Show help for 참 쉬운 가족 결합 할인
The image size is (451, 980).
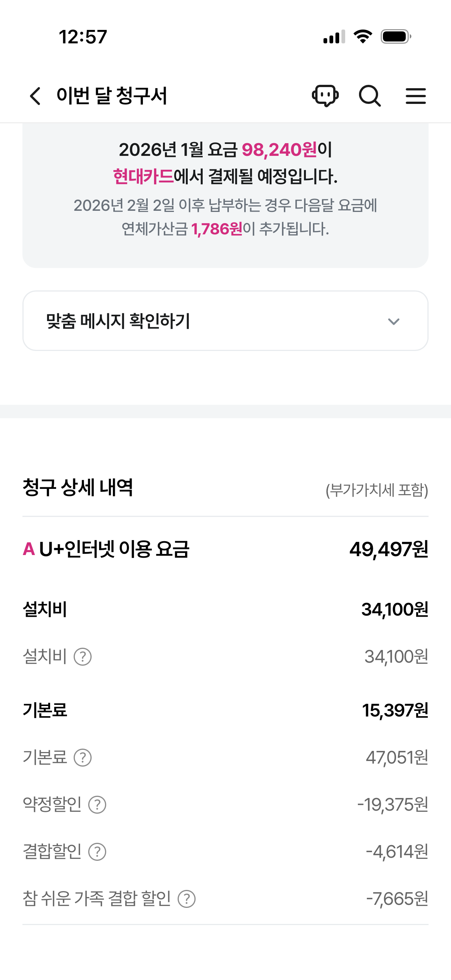pos(187,899)
